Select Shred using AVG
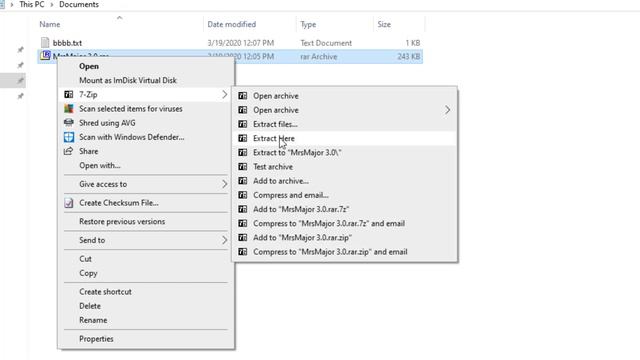The image size is (640, 360). tap(107, 123)
